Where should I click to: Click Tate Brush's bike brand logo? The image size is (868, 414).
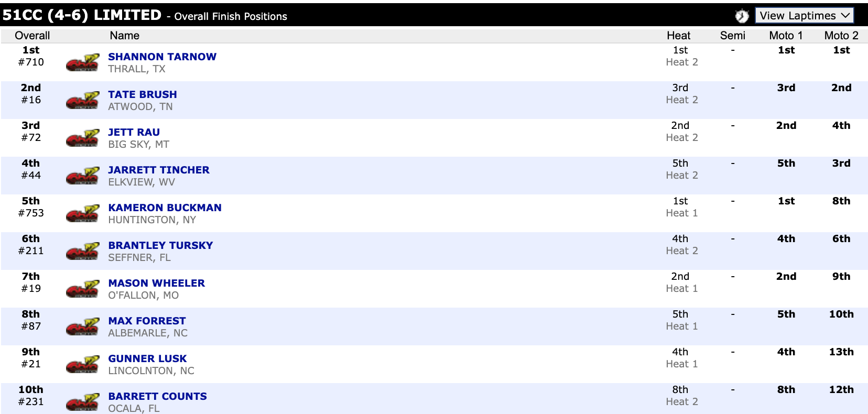82,101
